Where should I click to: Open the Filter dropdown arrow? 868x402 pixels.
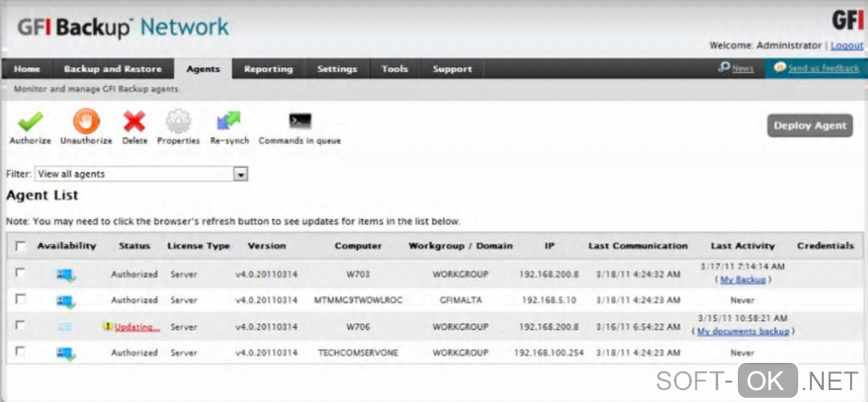(240, 175)
